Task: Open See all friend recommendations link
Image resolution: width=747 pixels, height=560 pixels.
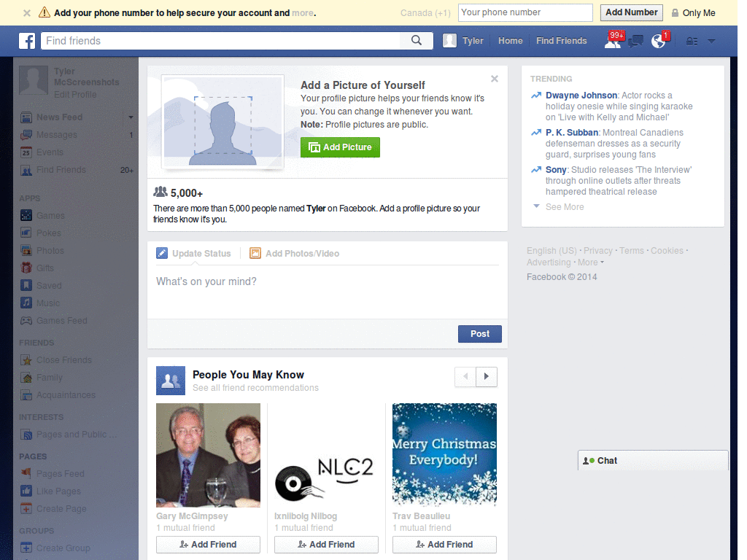Action: click(255, 388)
